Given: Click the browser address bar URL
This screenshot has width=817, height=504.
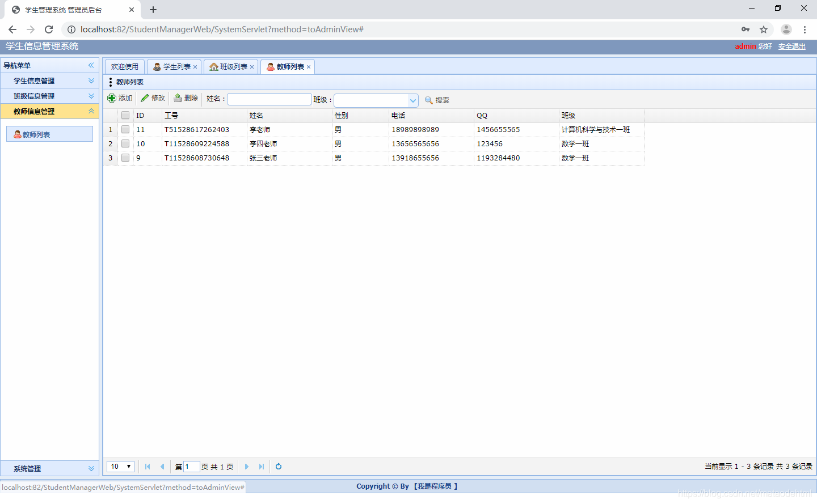Looking at the screenshot, I should tap(222, 29).
